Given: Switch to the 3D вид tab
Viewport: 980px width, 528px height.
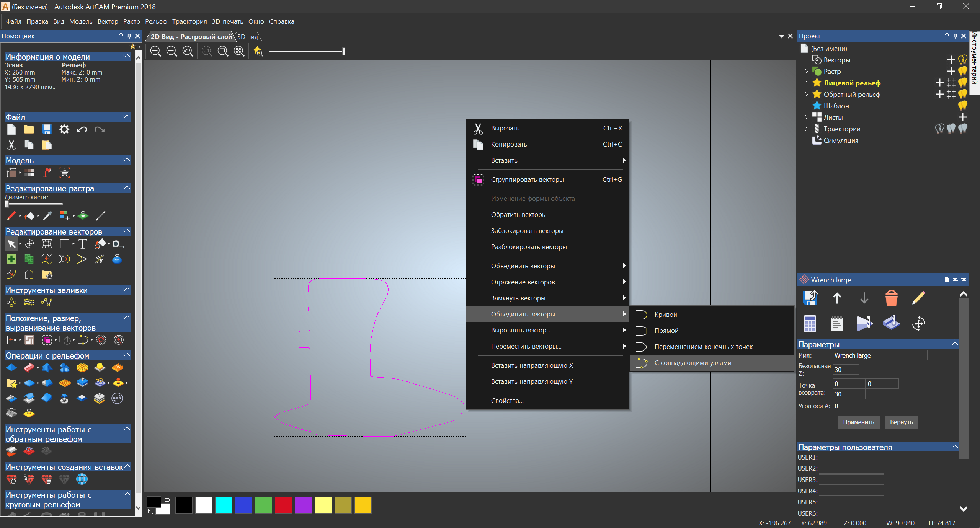Looking at the screenshot, I should pyautogui.click(x=248, y=37).
